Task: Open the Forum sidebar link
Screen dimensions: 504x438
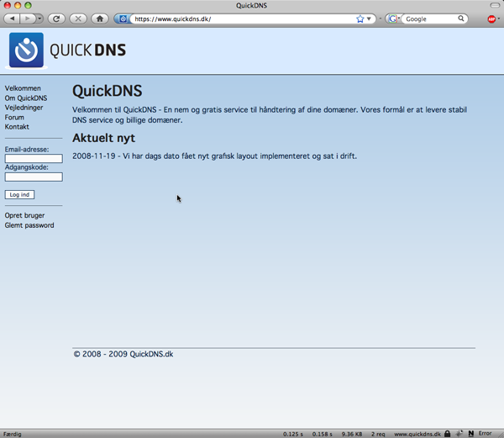Action: (x=14, y=117)
